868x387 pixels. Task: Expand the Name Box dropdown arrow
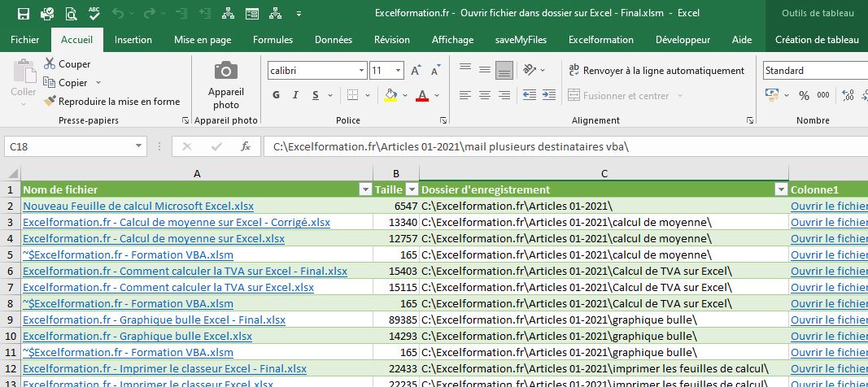[137, 146]
